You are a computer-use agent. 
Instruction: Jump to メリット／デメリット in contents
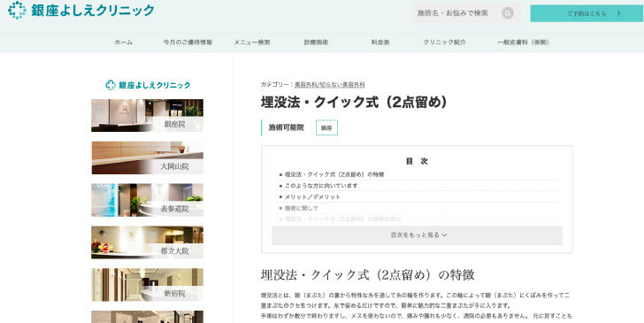[x=312, y=196]
